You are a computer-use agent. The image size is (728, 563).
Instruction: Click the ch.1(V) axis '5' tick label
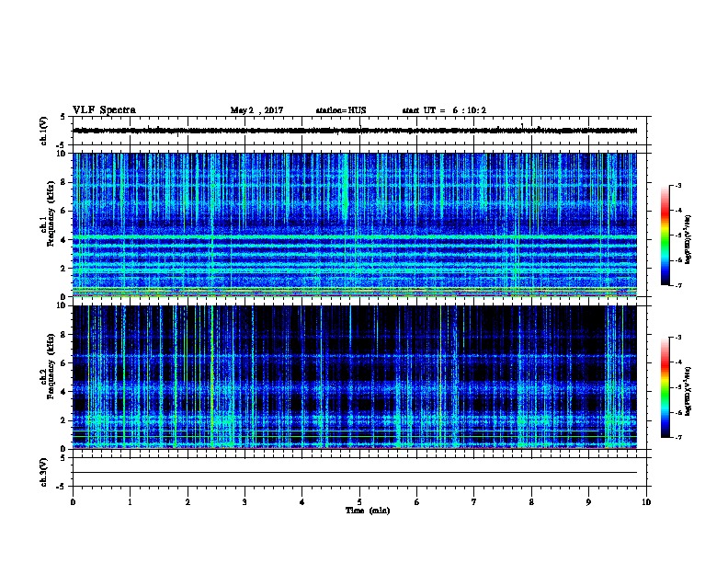click(63, 117)
